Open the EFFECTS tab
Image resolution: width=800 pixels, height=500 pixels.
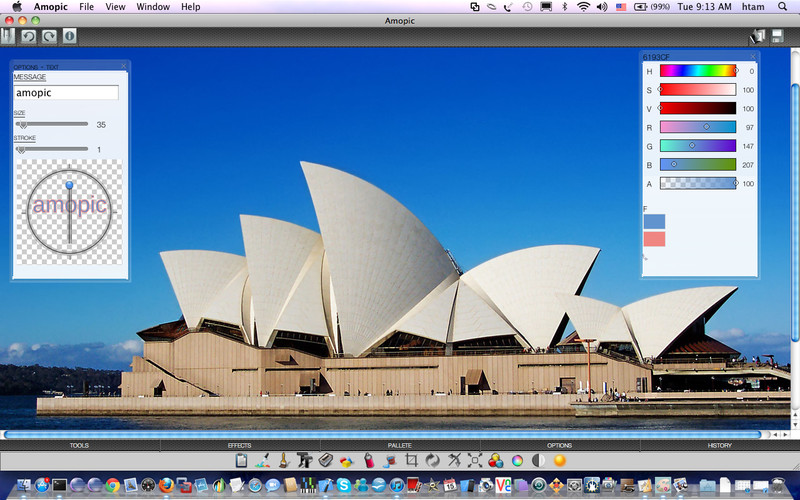point(239,445)
